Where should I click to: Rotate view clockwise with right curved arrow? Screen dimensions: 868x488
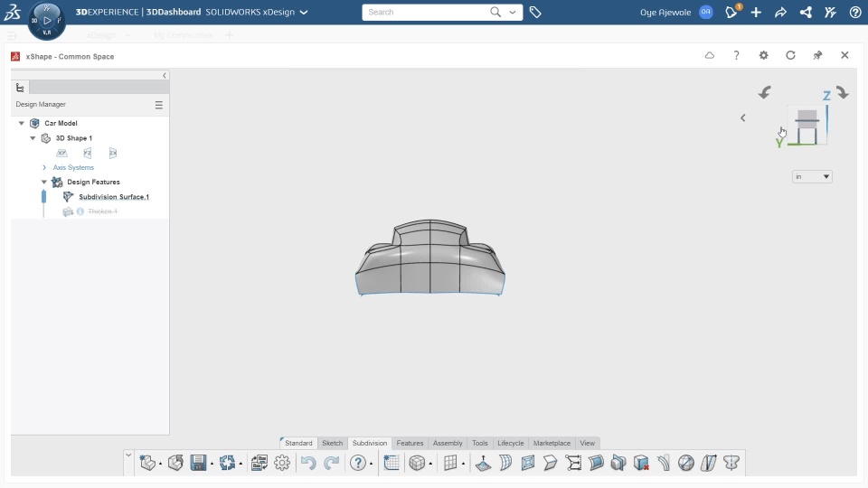coord(843,92)
